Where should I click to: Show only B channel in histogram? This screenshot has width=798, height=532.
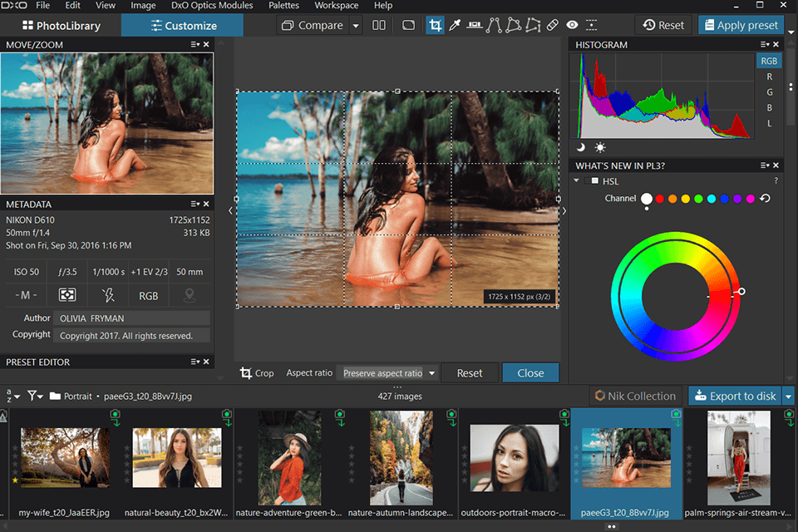pos(770,108)
